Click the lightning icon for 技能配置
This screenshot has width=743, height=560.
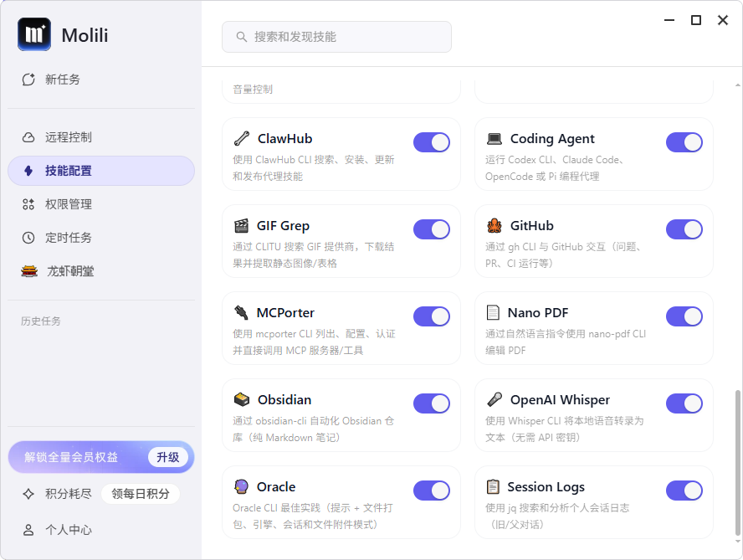28,171
